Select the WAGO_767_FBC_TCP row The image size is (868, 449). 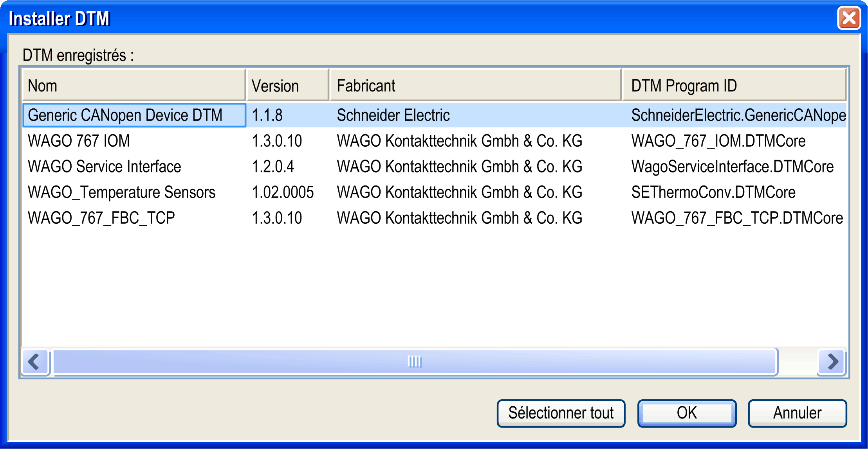101,218
